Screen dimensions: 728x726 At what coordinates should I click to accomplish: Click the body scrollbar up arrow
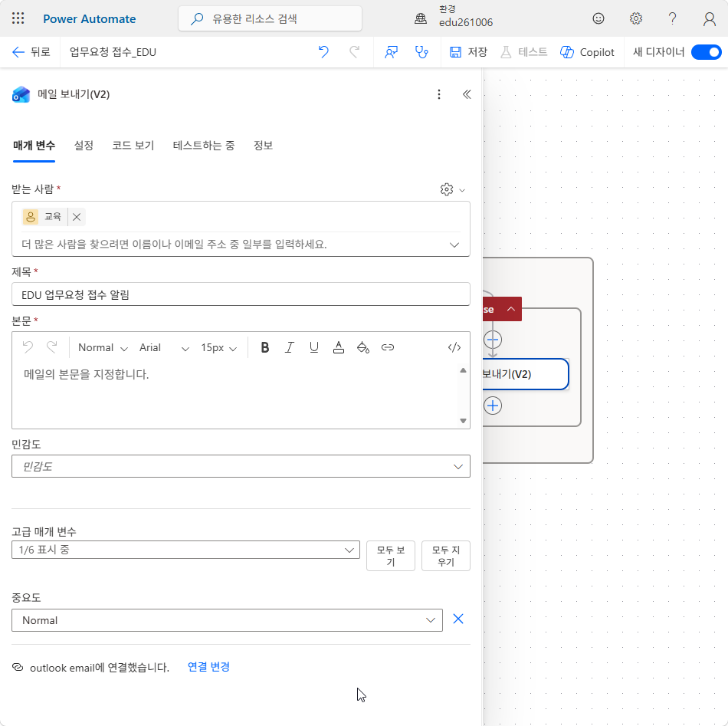463,370
